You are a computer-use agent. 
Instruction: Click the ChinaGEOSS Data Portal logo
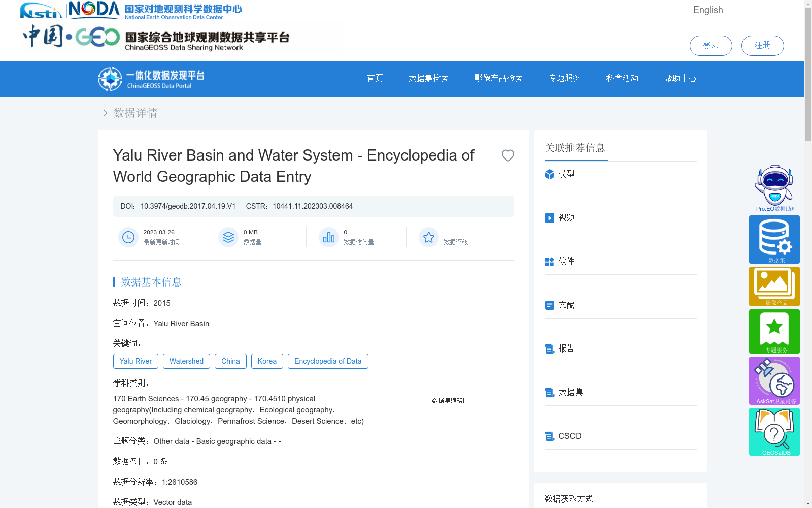[x=151, y=79]
